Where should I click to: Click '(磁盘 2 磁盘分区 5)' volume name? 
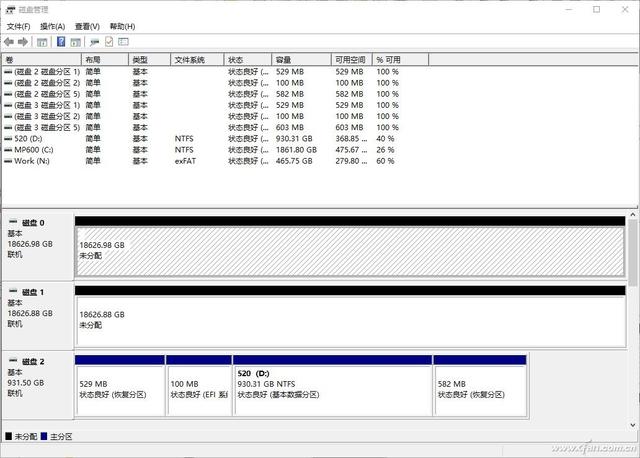click(x=47, y=94)
